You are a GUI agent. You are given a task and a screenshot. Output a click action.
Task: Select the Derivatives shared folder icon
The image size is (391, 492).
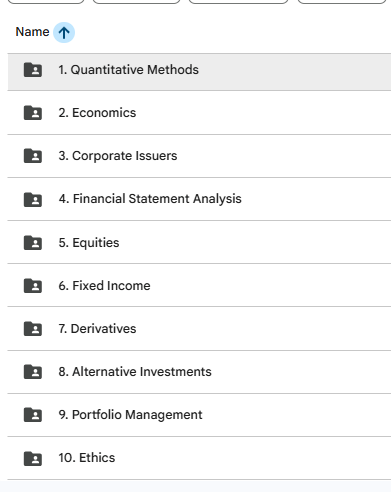click(33, 328)
